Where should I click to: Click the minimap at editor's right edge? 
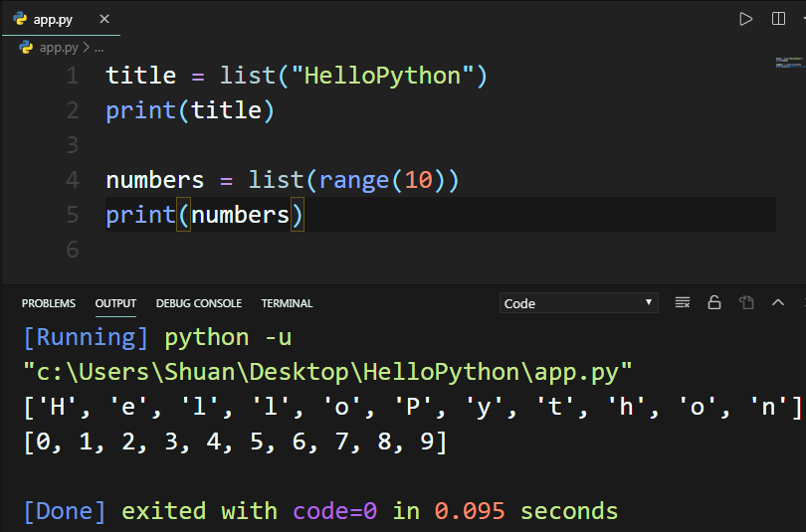[788, 62]
